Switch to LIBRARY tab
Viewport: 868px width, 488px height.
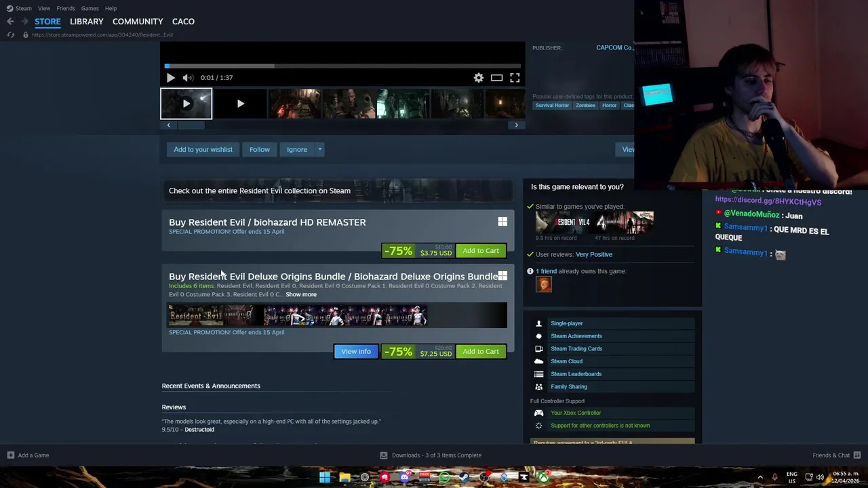87,22
